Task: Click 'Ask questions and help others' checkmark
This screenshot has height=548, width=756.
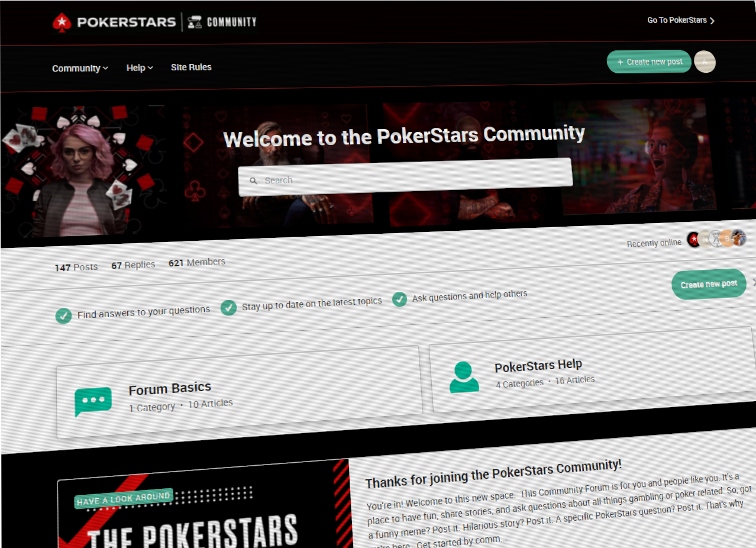Action: pos(400,299)
